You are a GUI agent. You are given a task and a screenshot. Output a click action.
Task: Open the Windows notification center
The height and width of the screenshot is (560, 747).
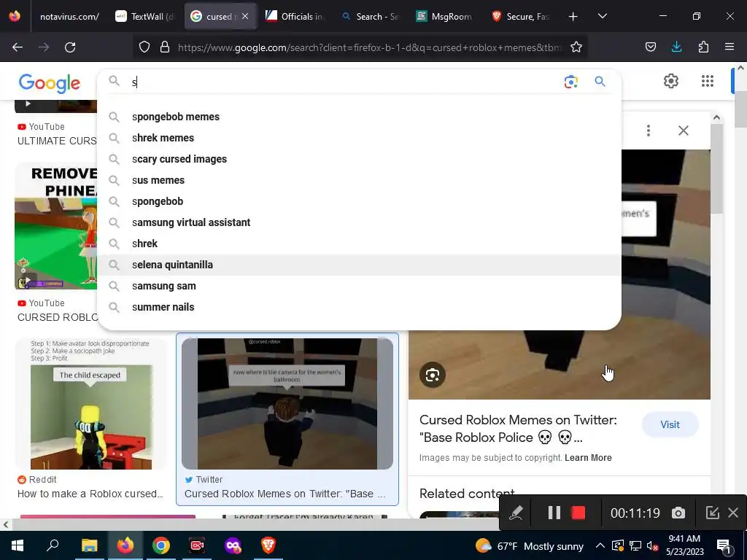724,545
